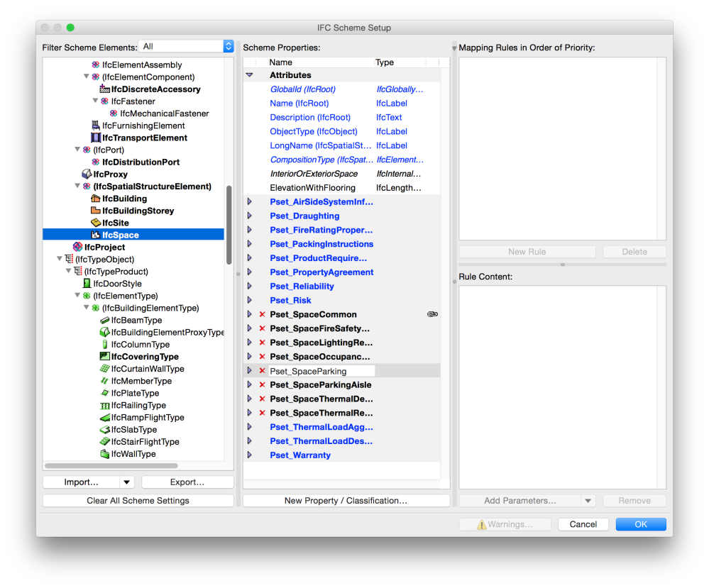Toggle the red X on Pset_SpaceThermalRe
The image size is (709, 588).
[x=263, y=413]
